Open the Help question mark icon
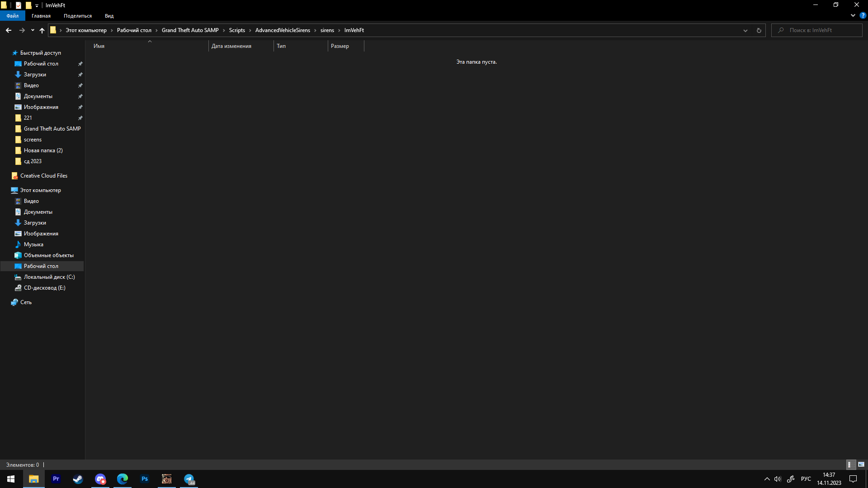The height and width of the screenshot is (488, 868). (x=863, y=15)
